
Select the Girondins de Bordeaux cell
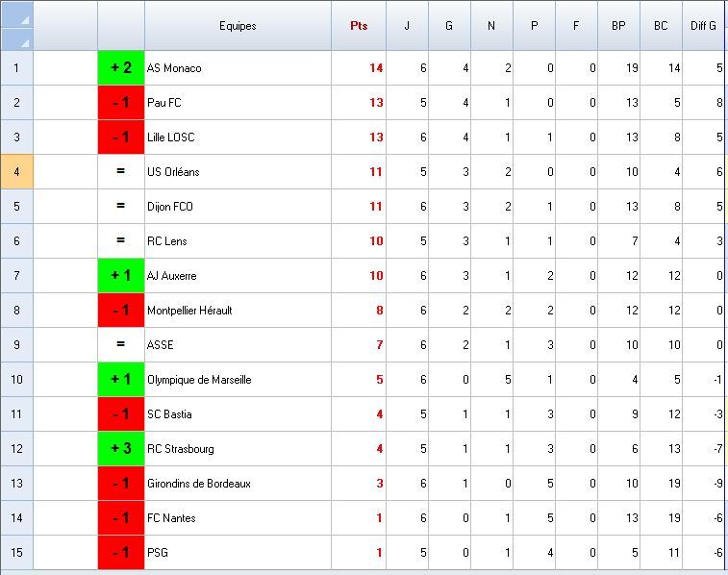click(238, 484)
